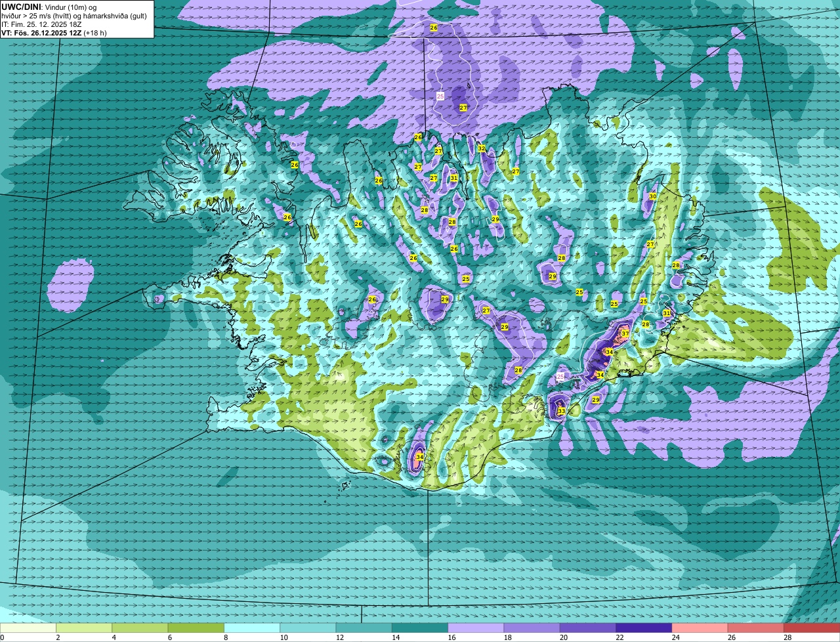Click the pale yellow 0–2 legend swatch
The image size is (840, 642).
tap(28, 628)
